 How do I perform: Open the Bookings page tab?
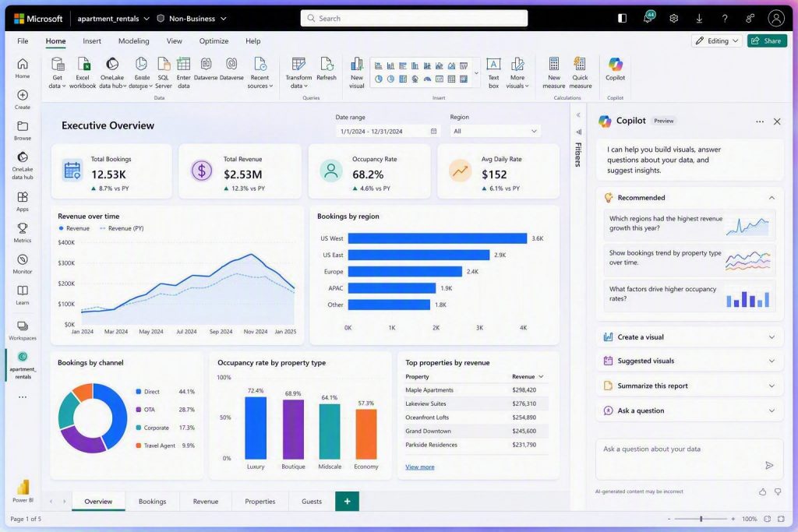coord(152,501)
